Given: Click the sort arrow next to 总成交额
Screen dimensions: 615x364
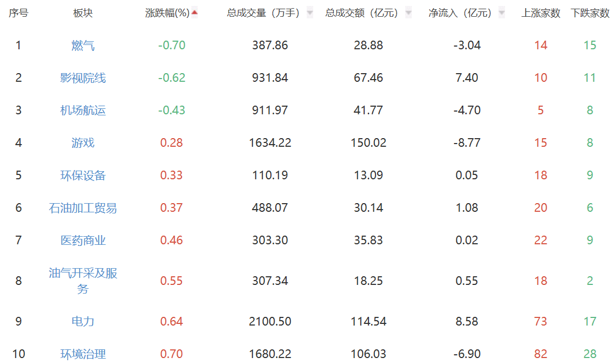Looking at the screenshot, I should (408, 13).
